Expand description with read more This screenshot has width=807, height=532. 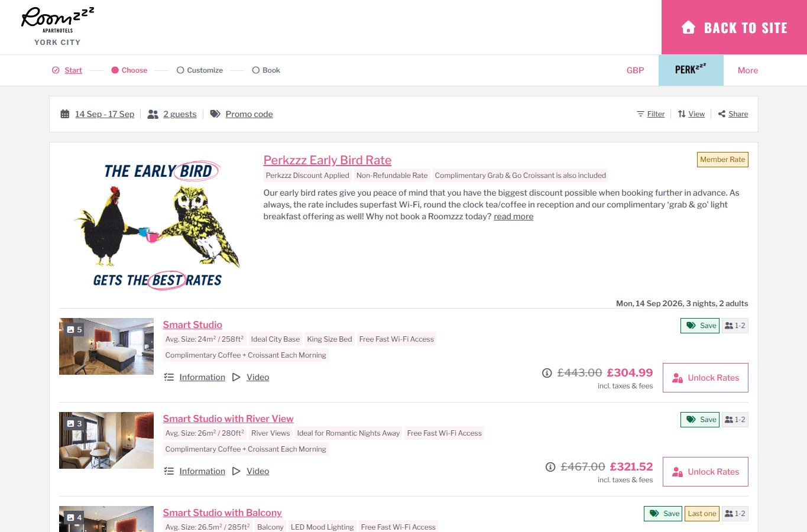tap(513, 216)
